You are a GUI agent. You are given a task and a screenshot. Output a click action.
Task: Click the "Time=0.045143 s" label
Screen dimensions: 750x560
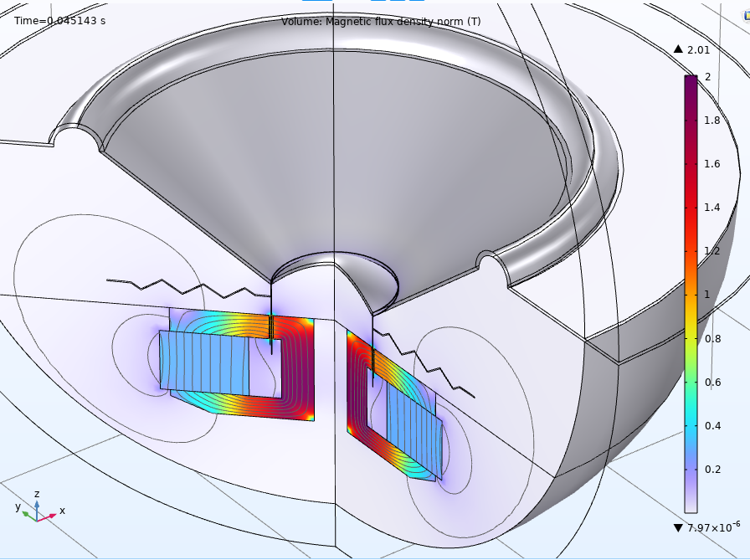pyautogui.click(x=59, y=21)
